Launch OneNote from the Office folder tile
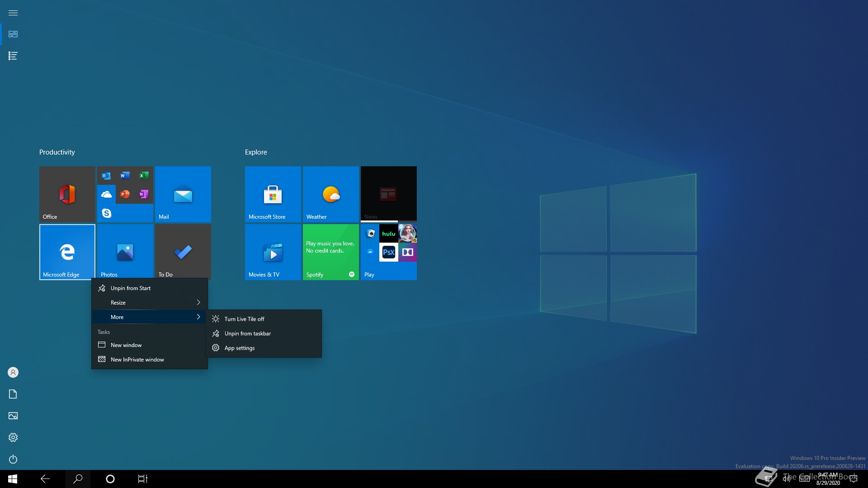The width and height of the screenshot is (868, 488). click(x=144, y=194)
